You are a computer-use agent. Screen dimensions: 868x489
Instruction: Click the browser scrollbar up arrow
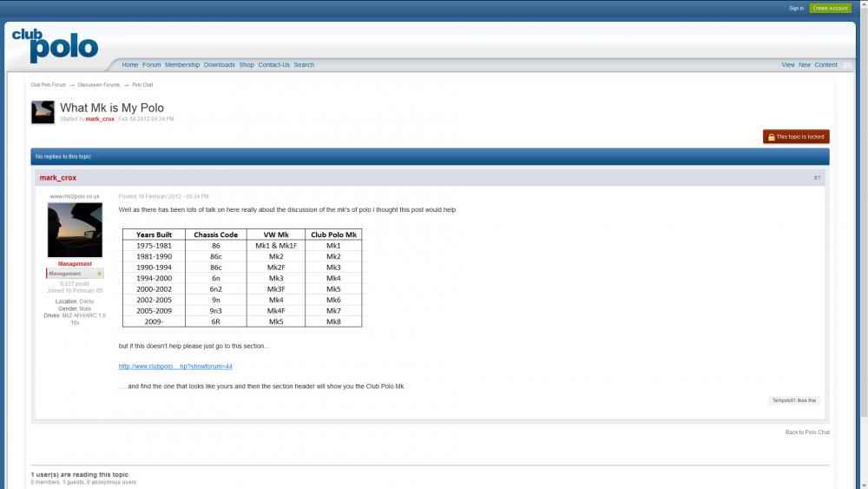tap(864, 3)
